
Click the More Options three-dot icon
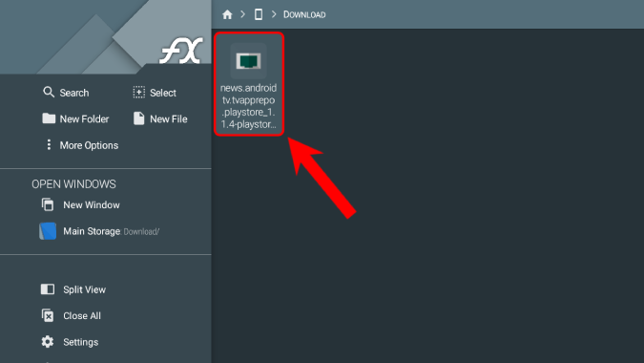pos(49,144)
